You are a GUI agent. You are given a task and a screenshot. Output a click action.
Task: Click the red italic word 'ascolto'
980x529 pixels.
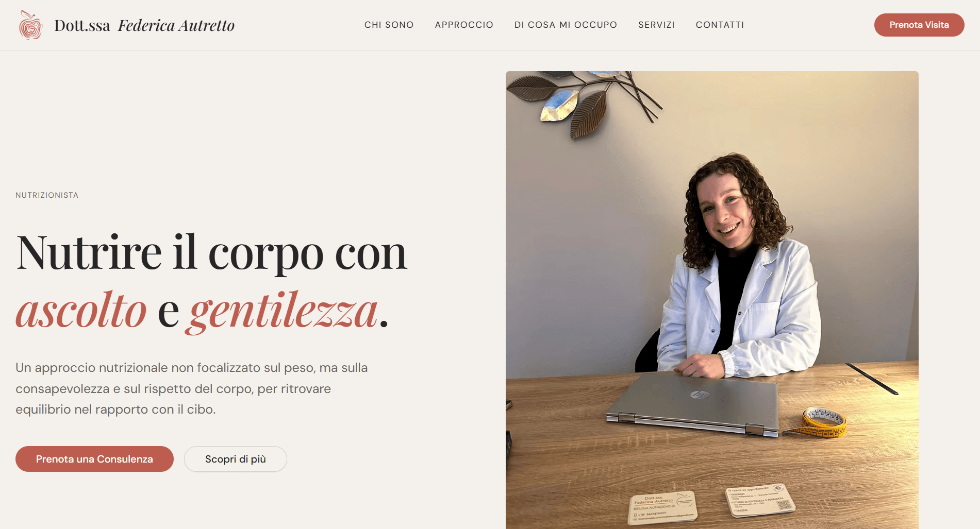81,311
